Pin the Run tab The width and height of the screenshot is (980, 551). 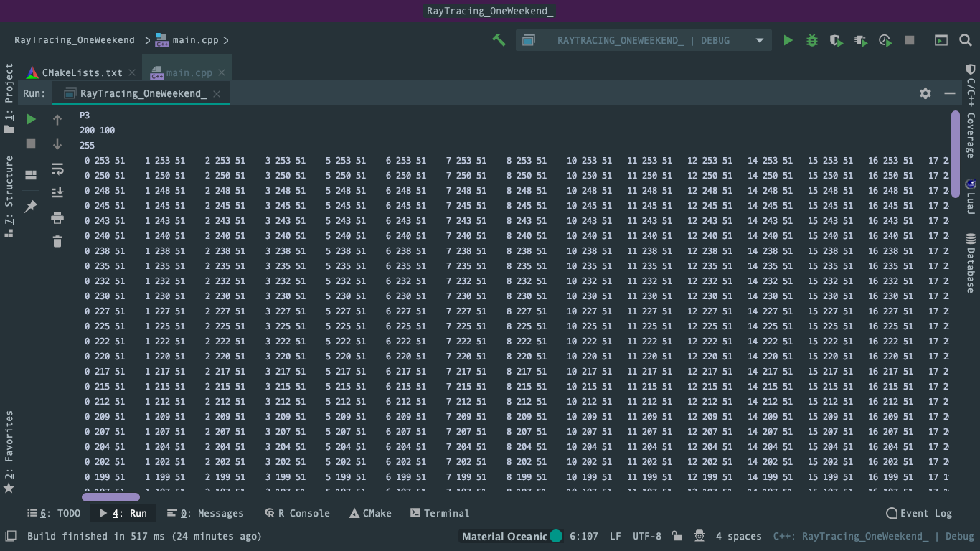(x=31, y=207)
